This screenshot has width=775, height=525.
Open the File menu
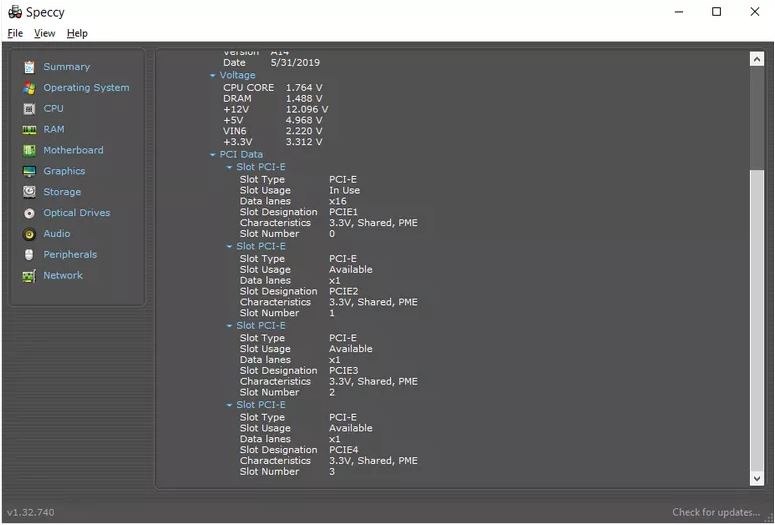[x=15, y=33]
